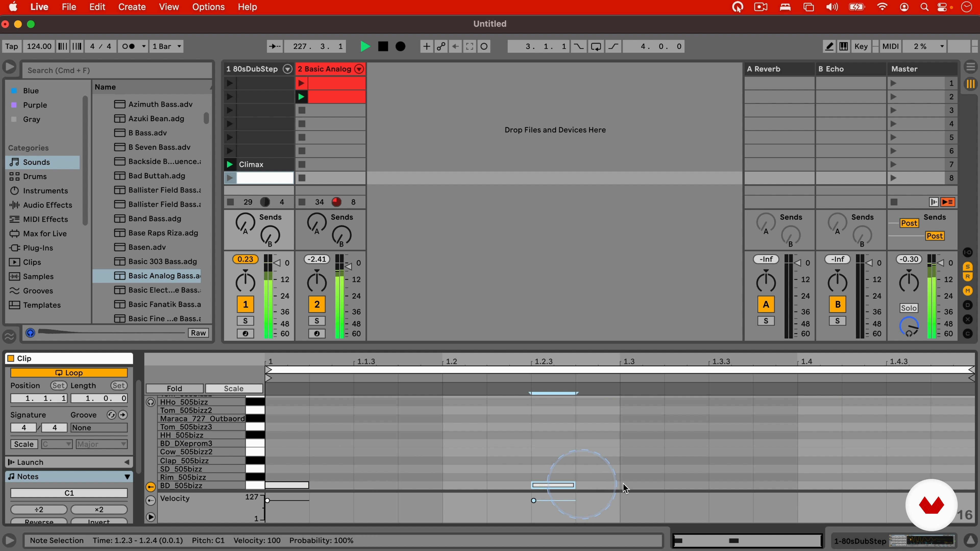The image size is (980, 551).
Task: Stop playback with the Stop button
Action: point(383,46)
